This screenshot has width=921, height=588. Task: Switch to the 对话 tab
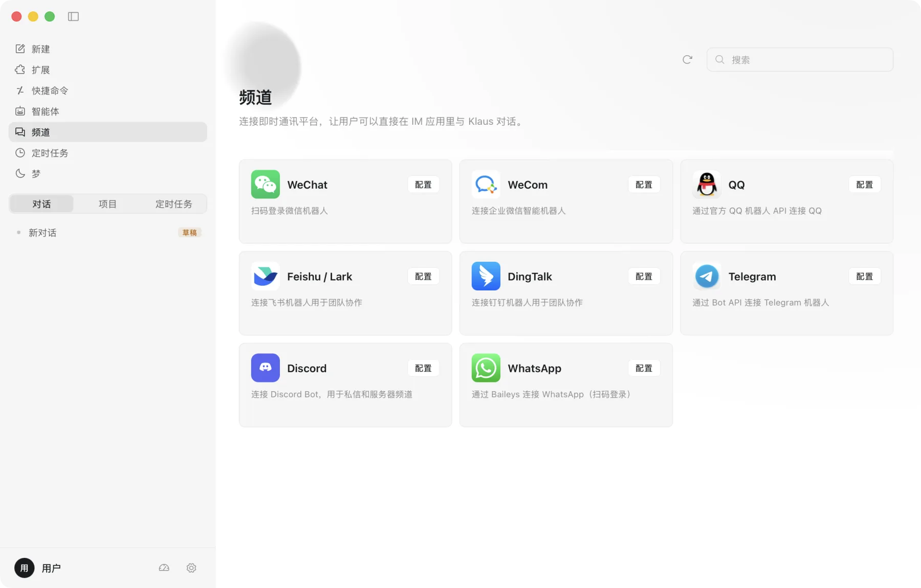point(41,203)
